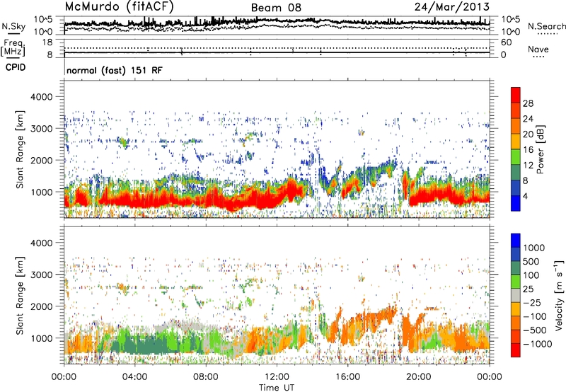This screenshot has height=392, width=566.
Task: Click the '12:00' time axis label
Action: tap(277, 377)
